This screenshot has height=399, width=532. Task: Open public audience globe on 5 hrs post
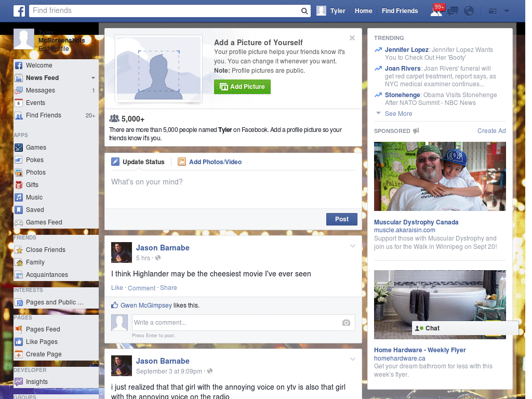(x=158, y=258)
